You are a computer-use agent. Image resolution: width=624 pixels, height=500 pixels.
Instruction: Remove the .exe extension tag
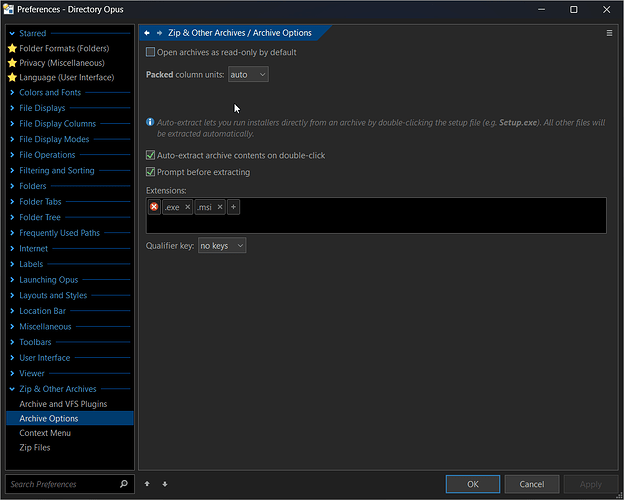click(187, 207)
